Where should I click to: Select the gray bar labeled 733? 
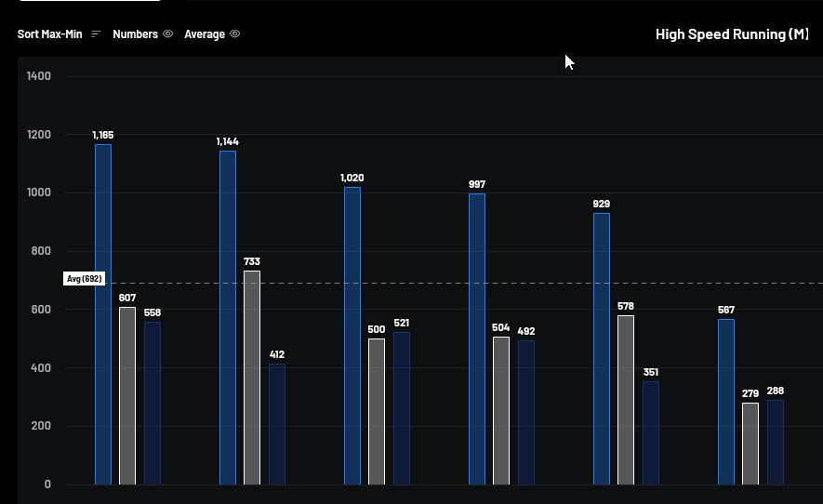click(x=252, y=378)
